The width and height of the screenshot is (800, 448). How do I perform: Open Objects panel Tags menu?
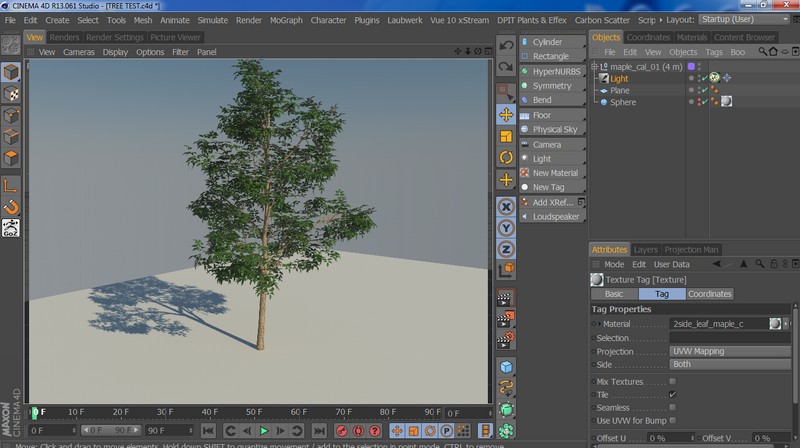714,52
